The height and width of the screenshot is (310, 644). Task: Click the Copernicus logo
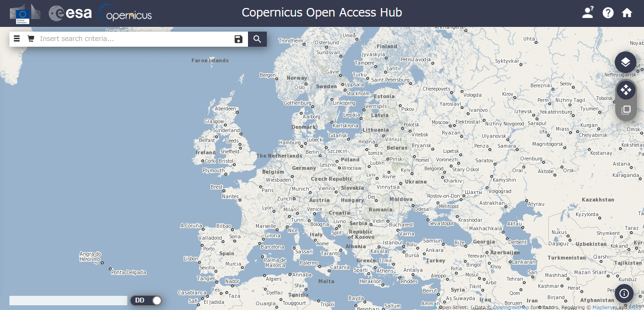(125, 13)
